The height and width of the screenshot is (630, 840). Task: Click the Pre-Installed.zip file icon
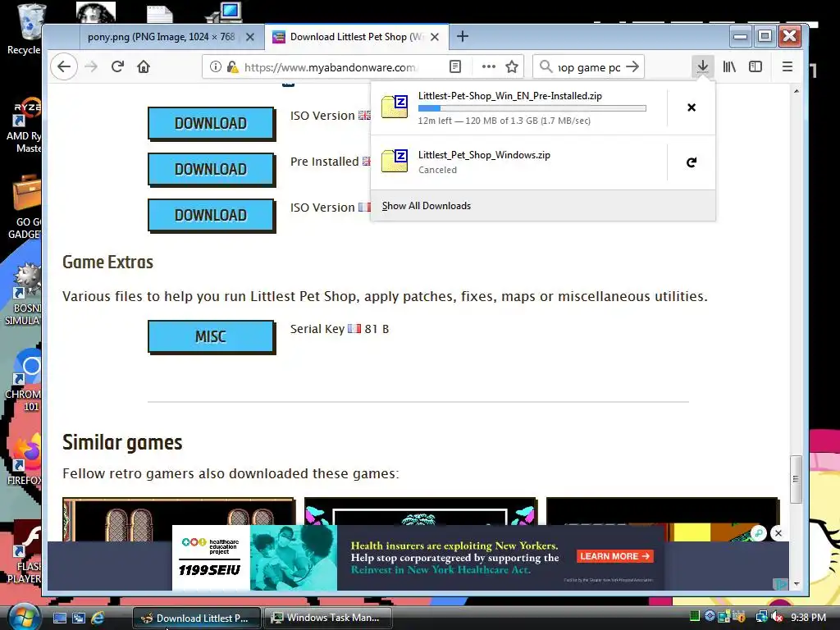(395, 107)
